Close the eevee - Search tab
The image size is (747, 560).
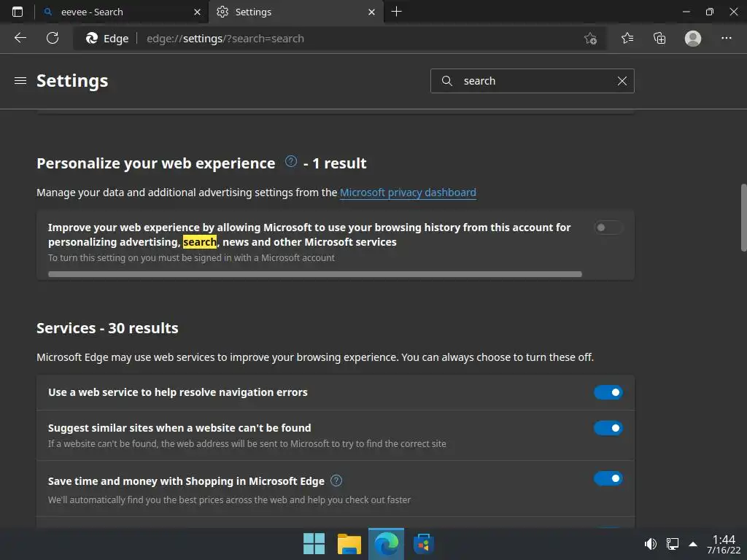point(197,12)
